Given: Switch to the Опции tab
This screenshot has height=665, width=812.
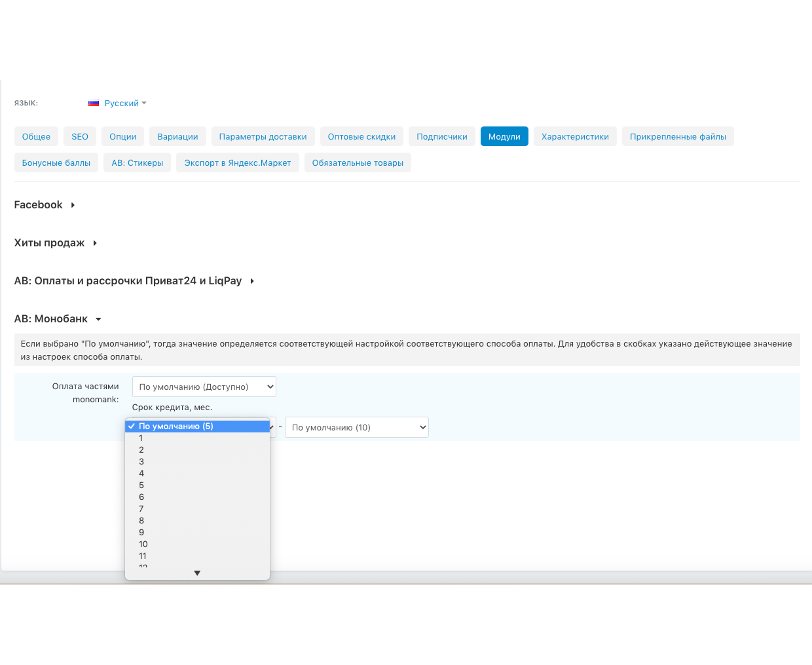Looking at the screenshot, I should tap(122, 136).
